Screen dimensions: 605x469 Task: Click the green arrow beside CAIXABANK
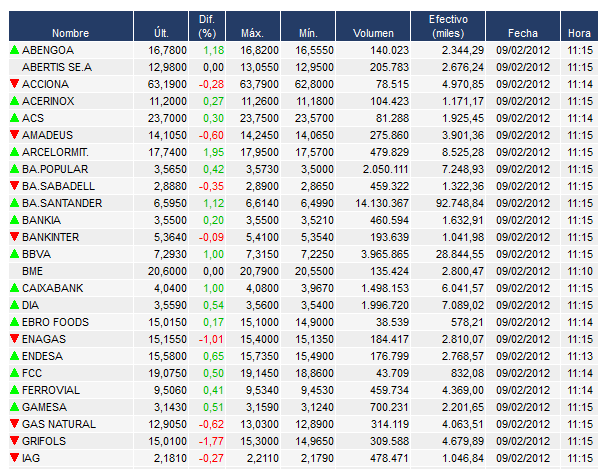click(x=15, y=287)
